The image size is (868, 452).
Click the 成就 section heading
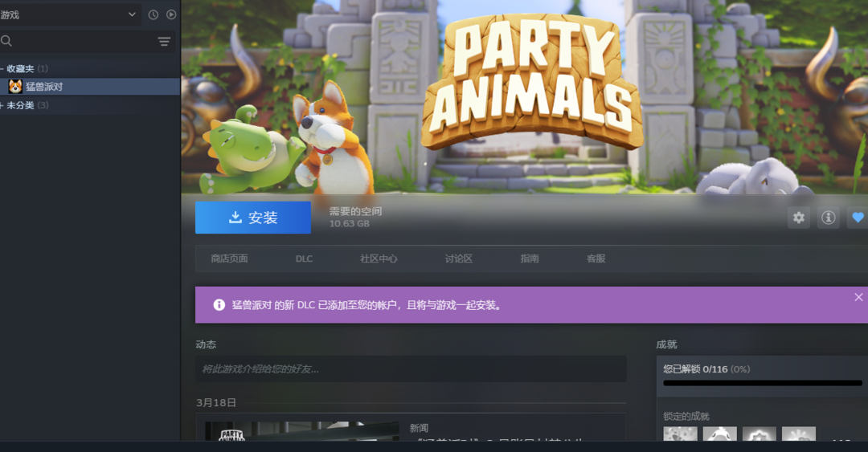click(666, 344)
